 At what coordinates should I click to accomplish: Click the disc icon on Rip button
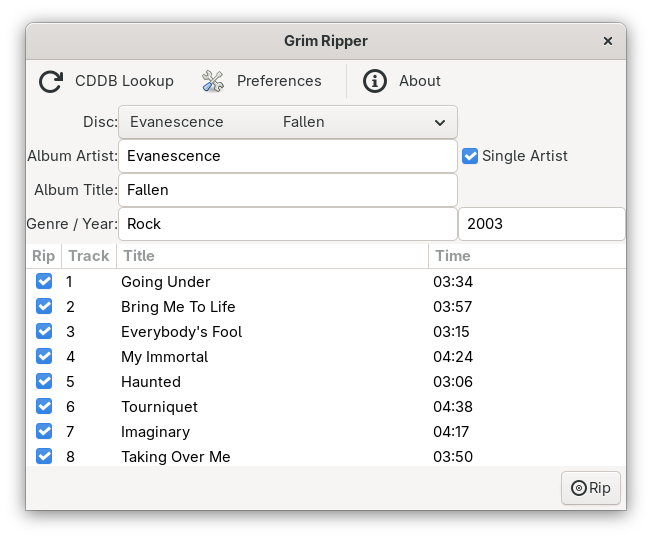[x=578, y=488]
